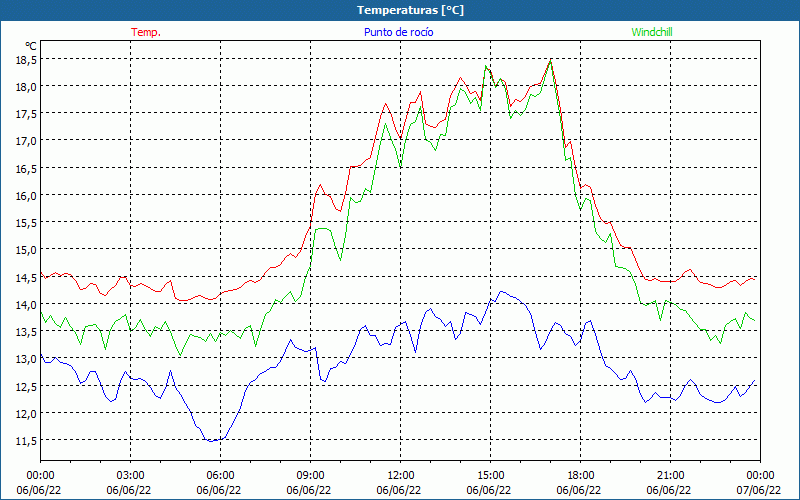Image resolution: width=800 pixels, height=500 pixels.
Task: Click the 15,5 y-axis value
Action: tap(27, 223)
